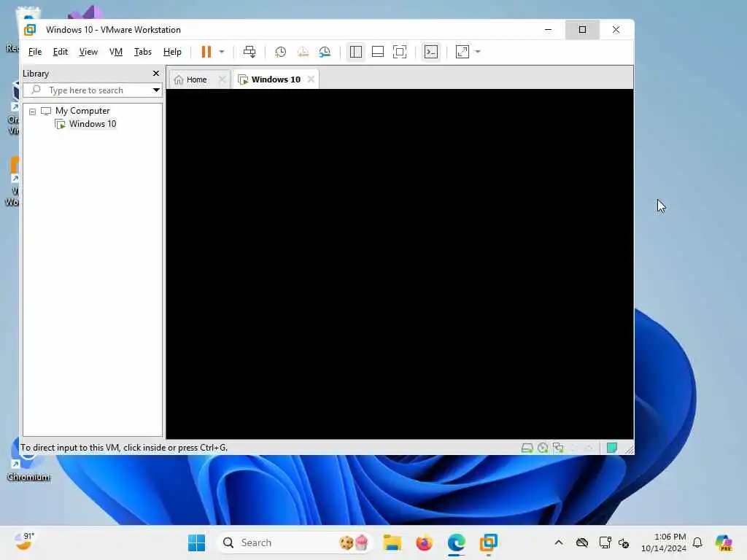Click the CD/DVD drive status icon
This screenshot has width=747, height=560.
coord(543,448)
